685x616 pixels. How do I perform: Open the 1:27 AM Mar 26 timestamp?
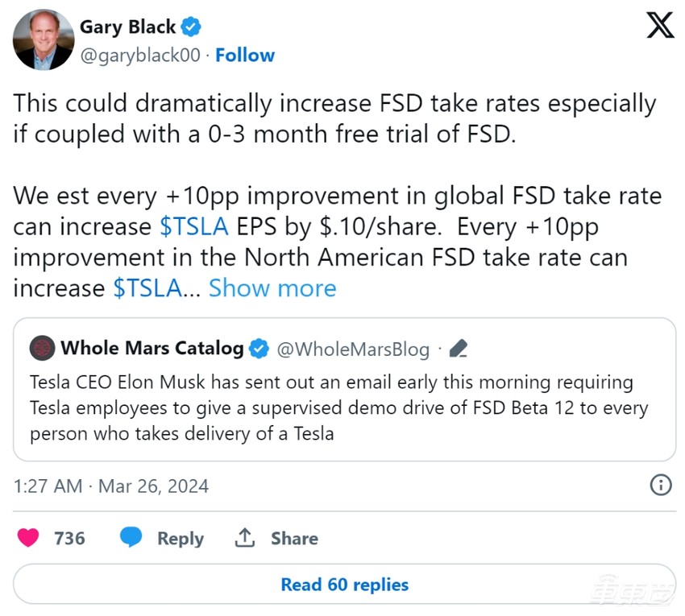pos(111,486)
